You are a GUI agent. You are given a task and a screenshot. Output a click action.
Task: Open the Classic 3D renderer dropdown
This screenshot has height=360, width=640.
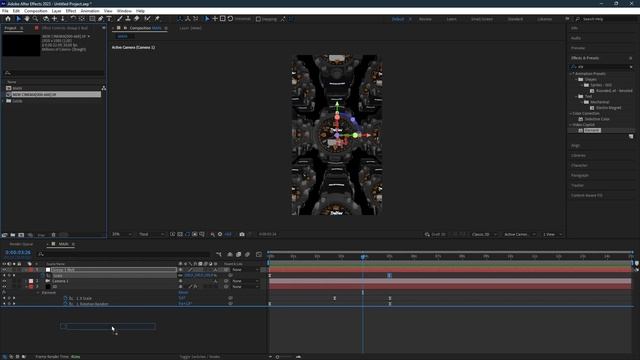(x=484, y=234)
